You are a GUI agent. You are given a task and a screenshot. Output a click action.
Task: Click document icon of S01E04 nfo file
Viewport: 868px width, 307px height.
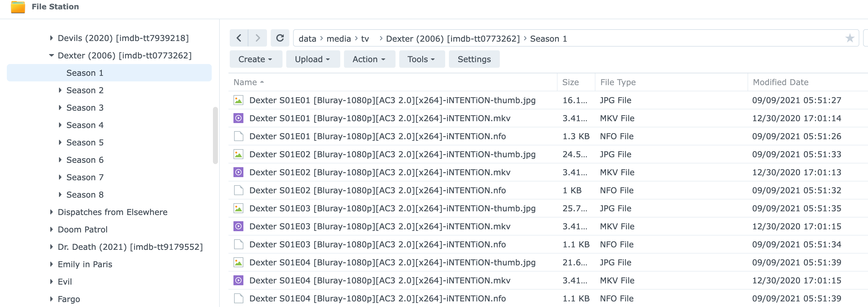[x=238, y=299]
